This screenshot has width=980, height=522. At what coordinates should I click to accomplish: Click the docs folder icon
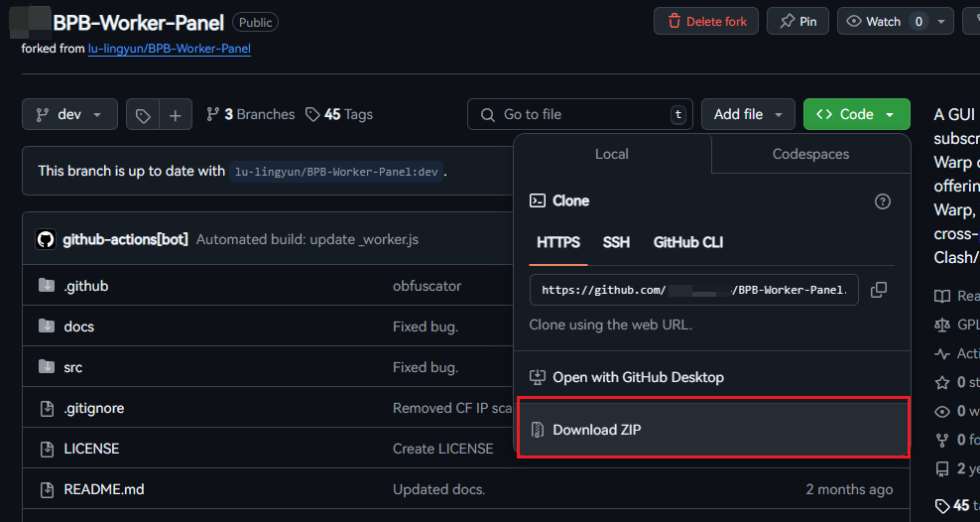47,326
